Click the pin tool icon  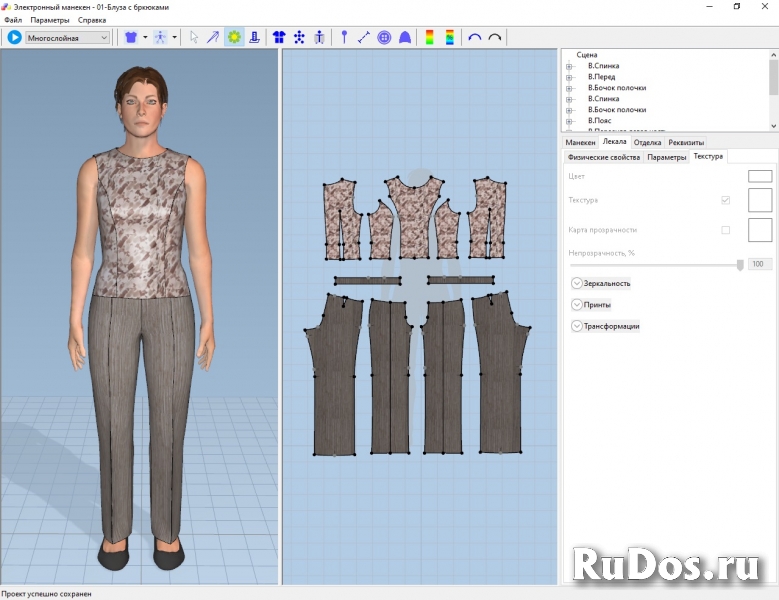[x=344, y=37]
